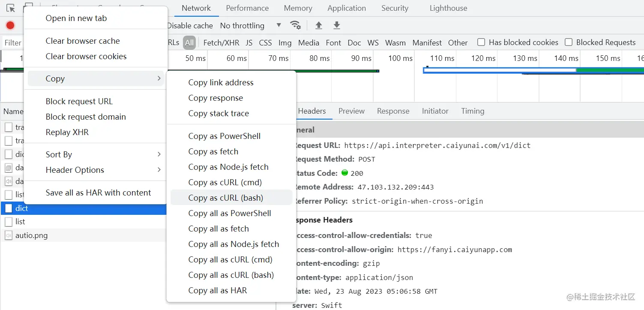The image size is (644, 310).
Task: Select Copy as Node.js fetch
Action: [x=231, y=167]
